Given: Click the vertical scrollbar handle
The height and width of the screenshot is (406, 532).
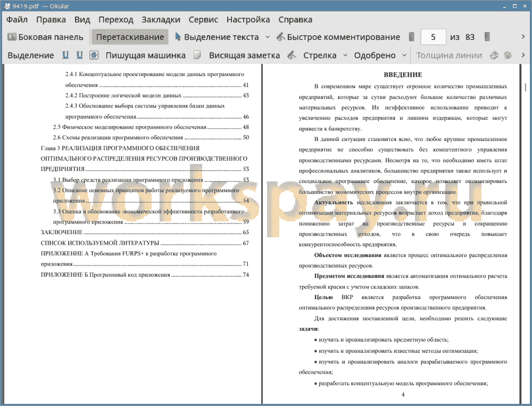Looking at the screenshot, I should click(x=526, y=87).
